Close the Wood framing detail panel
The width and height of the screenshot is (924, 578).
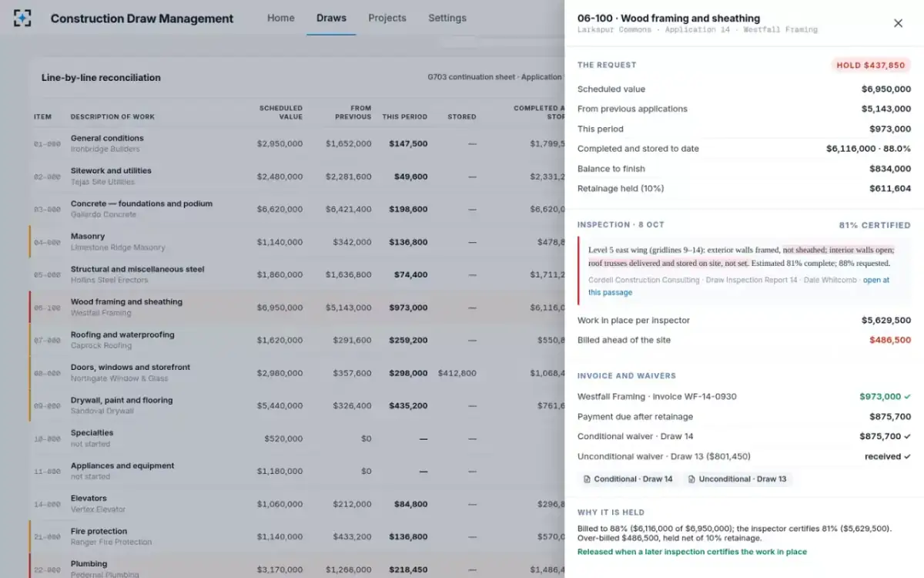[x=898, y=23]
